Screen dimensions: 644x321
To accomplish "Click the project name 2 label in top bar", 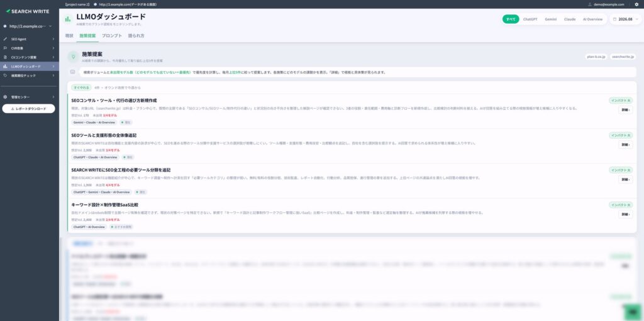I will click(77, 4).
